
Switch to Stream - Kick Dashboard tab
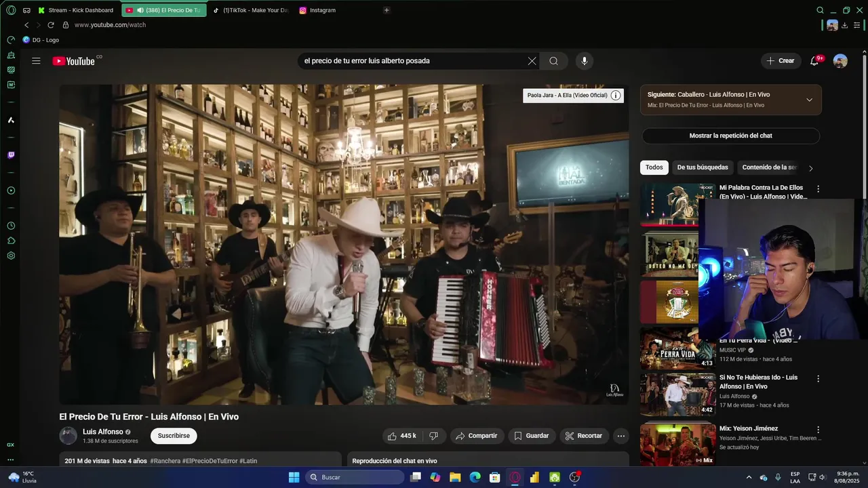point(76,10)
